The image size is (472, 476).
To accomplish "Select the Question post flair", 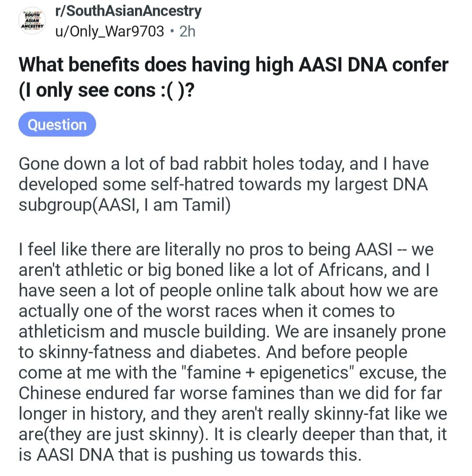I will (57, 124).
